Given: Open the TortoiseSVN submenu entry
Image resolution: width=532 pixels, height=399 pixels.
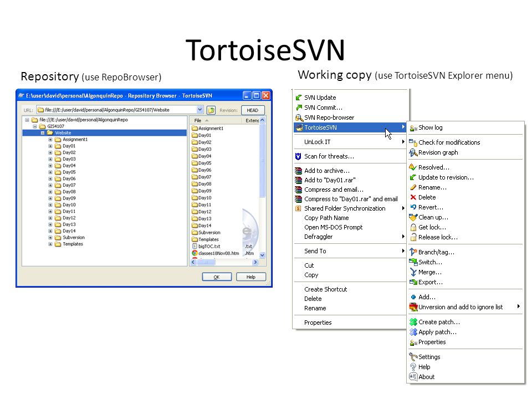Looking at the screenshot, I should tap(350, 127).
